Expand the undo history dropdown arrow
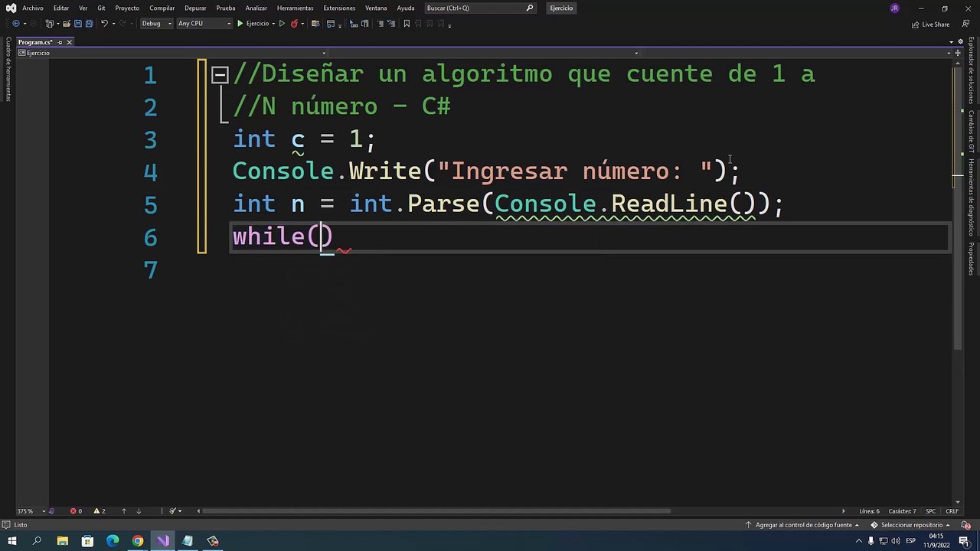This screenshot has height=551, width=980. coord(113,24)
